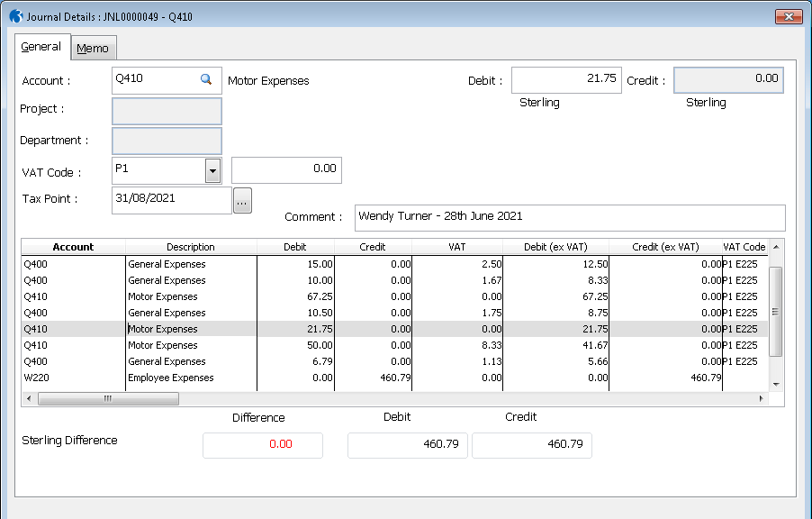Click the Comment text field
The height and width of the screenshot is (519, 812).
tap(570, 218)
